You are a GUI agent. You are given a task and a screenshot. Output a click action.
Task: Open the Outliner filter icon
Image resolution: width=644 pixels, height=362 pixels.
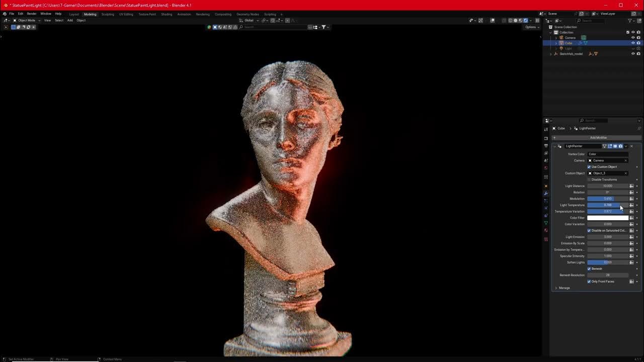coord(630,21)
